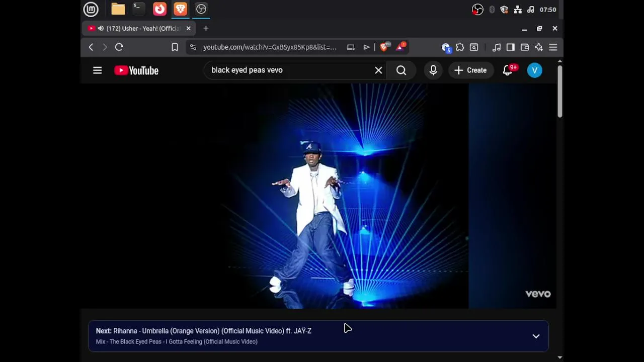The image size is (644, 362).
Task: Open the Extensions puzzle icon
Action: pos(460,47)
